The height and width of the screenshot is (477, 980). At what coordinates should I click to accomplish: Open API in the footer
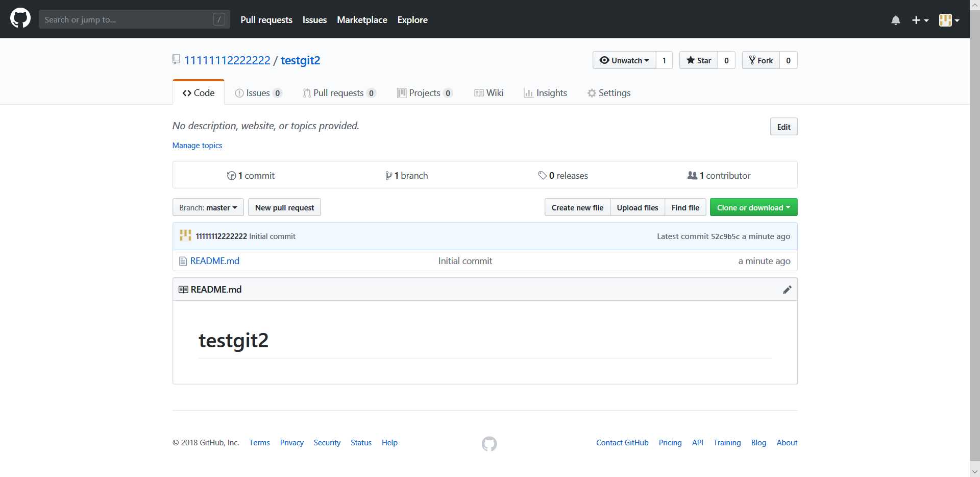697,443
